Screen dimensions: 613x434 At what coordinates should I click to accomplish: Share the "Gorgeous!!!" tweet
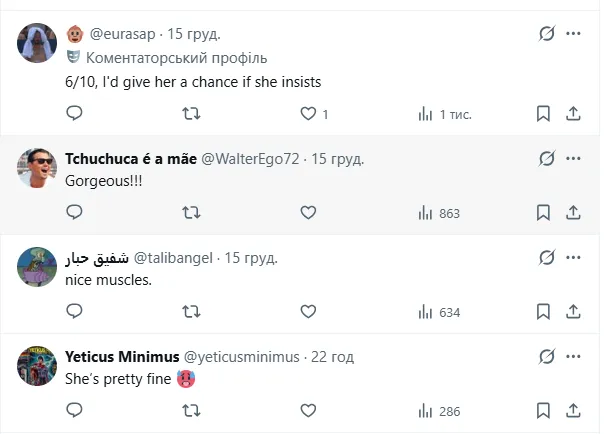point(573,212)
